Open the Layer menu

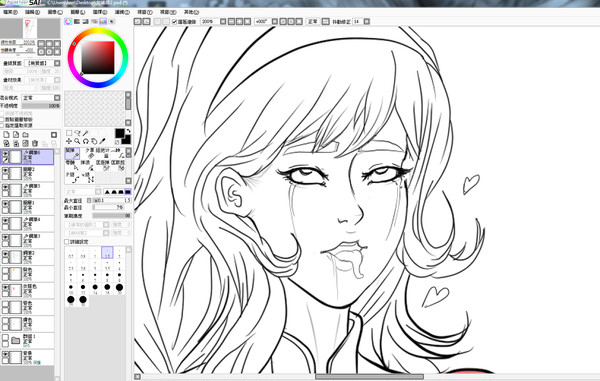tap(77, 12)
